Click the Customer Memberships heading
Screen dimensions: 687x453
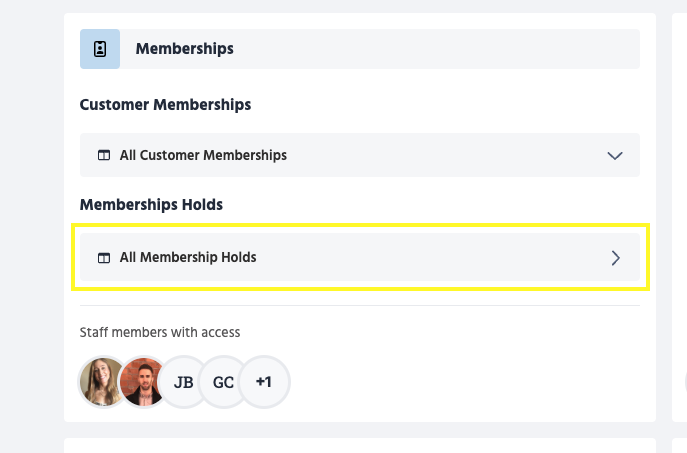point(165,104)
